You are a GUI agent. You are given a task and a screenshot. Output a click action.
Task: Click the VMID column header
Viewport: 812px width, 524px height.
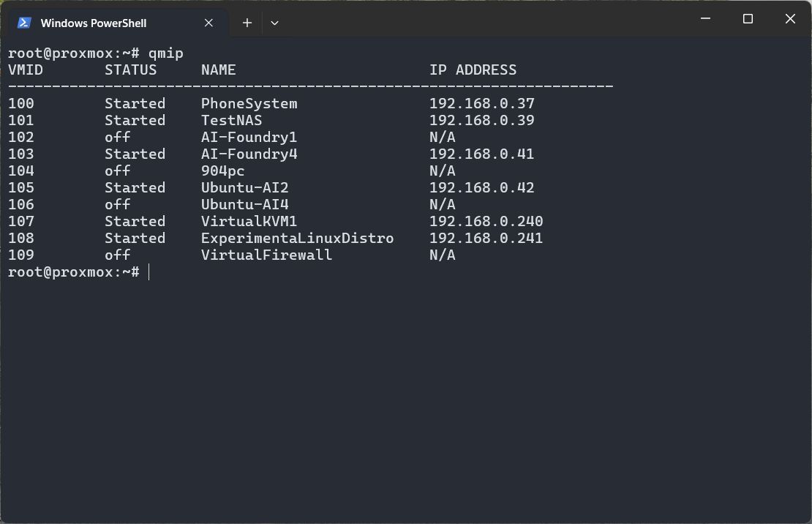click(26, 70)
